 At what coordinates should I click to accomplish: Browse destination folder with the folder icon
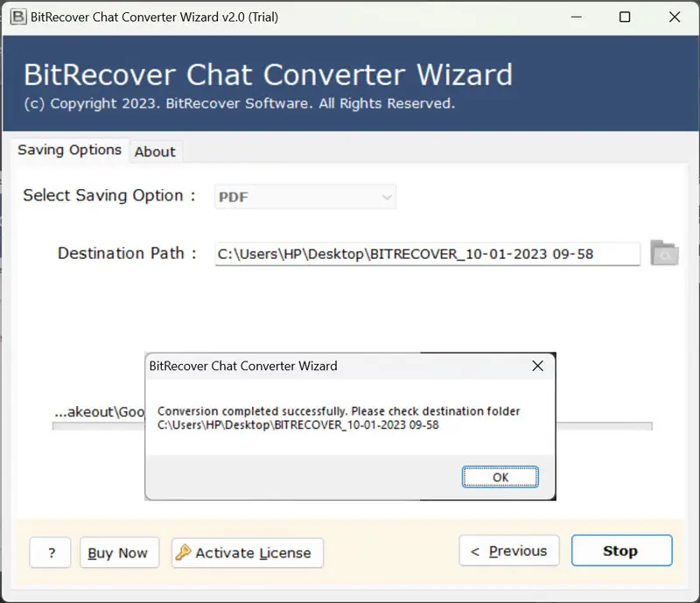tap(664, 253)
